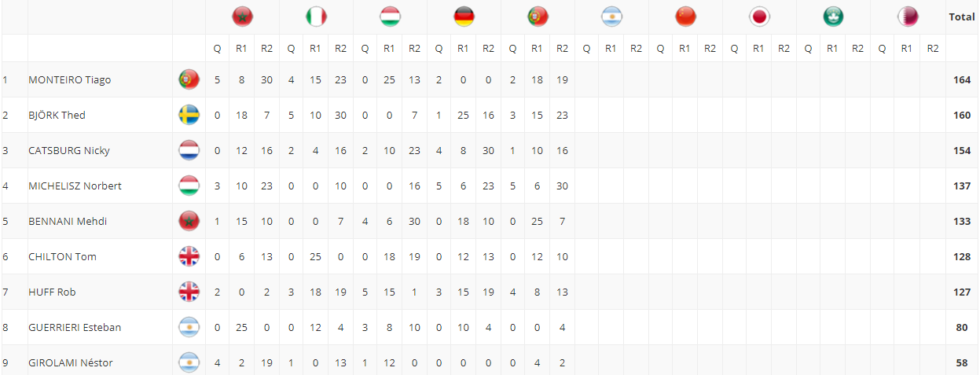Click the Morocco flag next to BENNANI Mehdi

(x=189, y=221)
